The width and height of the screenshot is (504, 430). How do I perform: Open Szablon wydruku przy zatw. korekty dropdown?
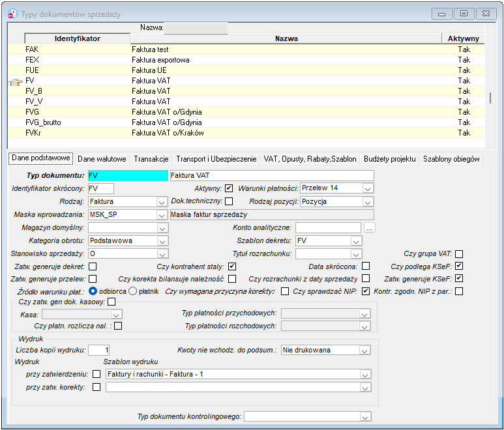click(x=365, y=388)
